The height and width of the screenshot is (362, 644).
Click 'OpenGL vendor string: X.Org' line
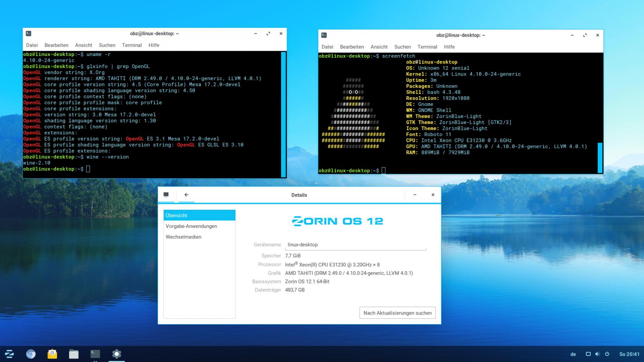coord(64,72)
